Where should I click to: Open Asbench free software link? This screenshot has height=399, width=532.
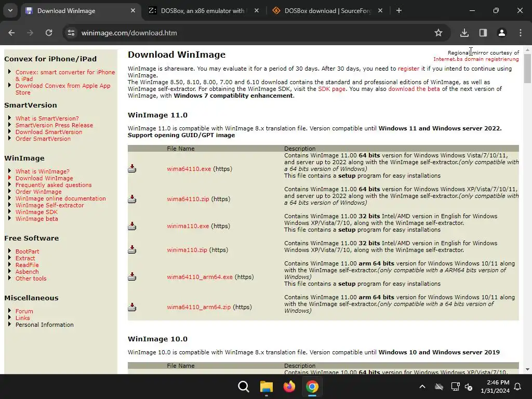click(x=27, y=272)
